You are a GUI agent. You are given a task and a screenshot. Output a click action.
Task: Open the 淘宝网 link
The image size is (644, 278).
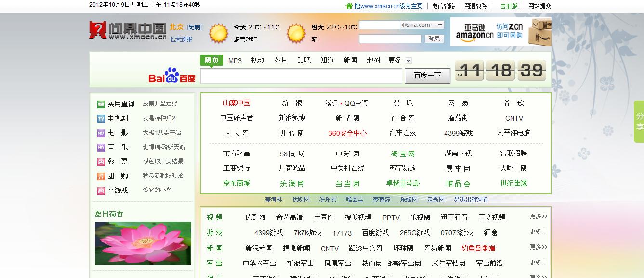tap(403, 154)
